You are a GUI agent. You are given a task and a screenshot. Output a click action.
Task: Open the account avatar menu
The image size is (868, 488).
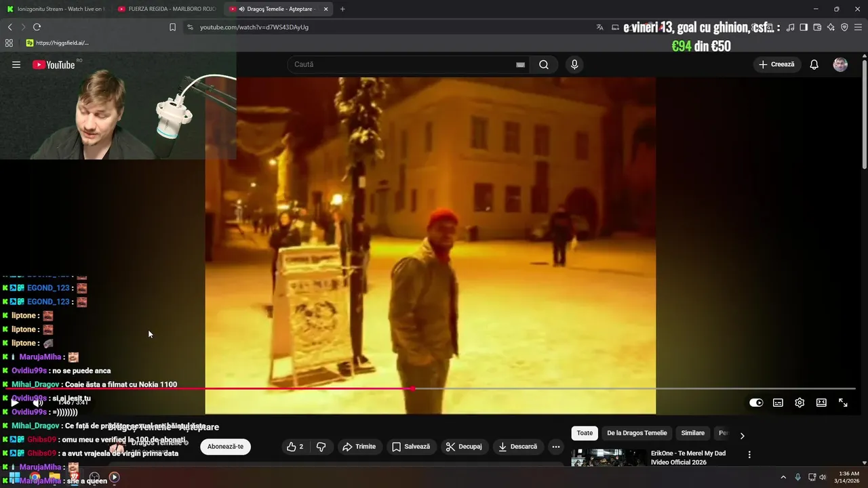pos(840,64)
